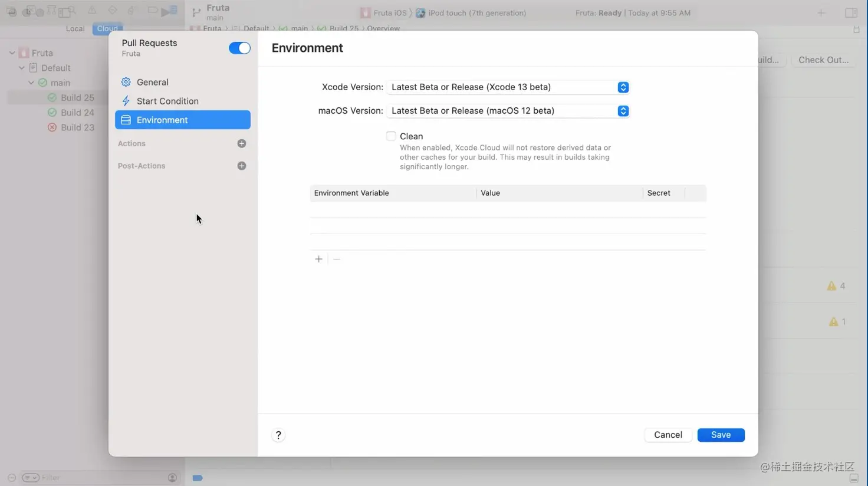Click the Default workflow icon in navigator
Image resolution: width=868 pixels, height=486 pixels.
[x=33, y=68]
